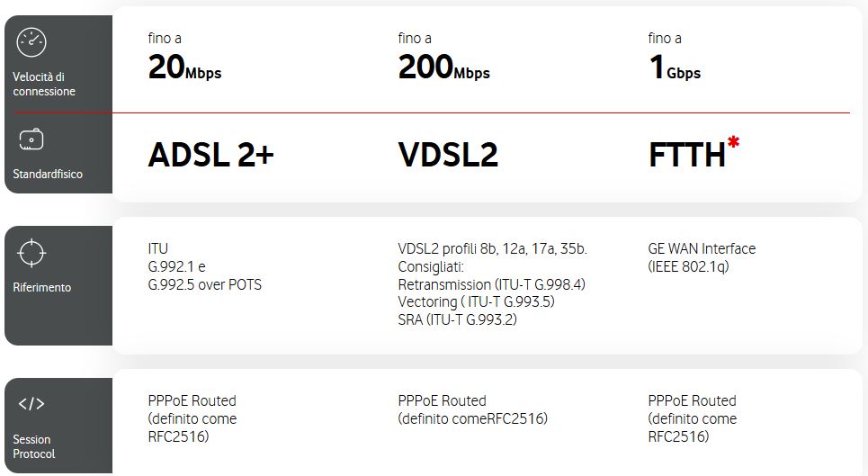Click the ADSL 2+ heading
868x476 pixels.
210,156
